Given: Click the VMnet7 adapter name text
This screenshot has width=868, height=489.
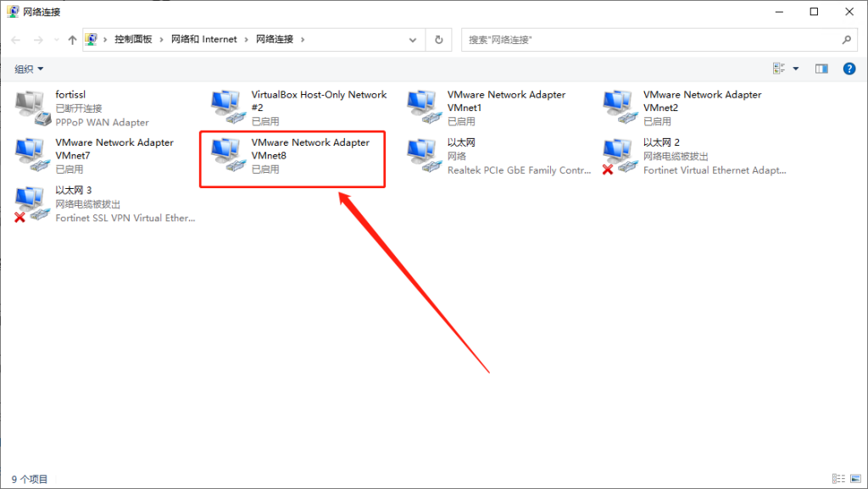Looking at the screenshot, I should [114, 149].
